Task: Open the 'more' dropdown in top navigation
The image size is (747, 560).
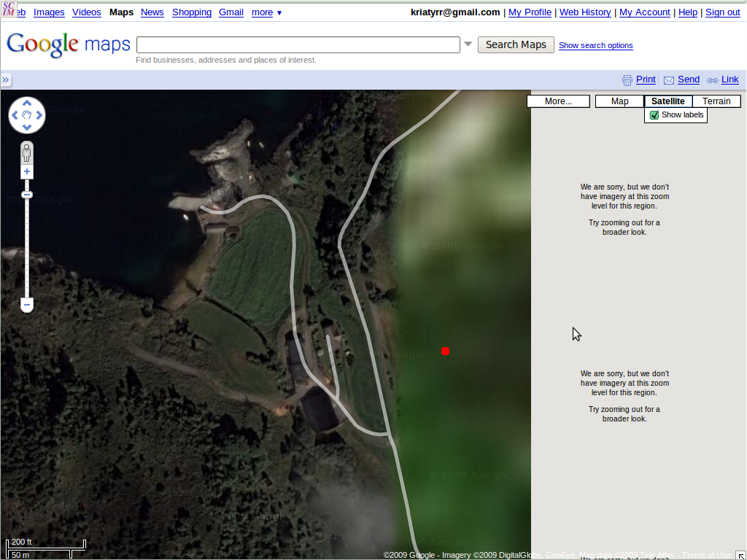Action: tap(266, 12)
